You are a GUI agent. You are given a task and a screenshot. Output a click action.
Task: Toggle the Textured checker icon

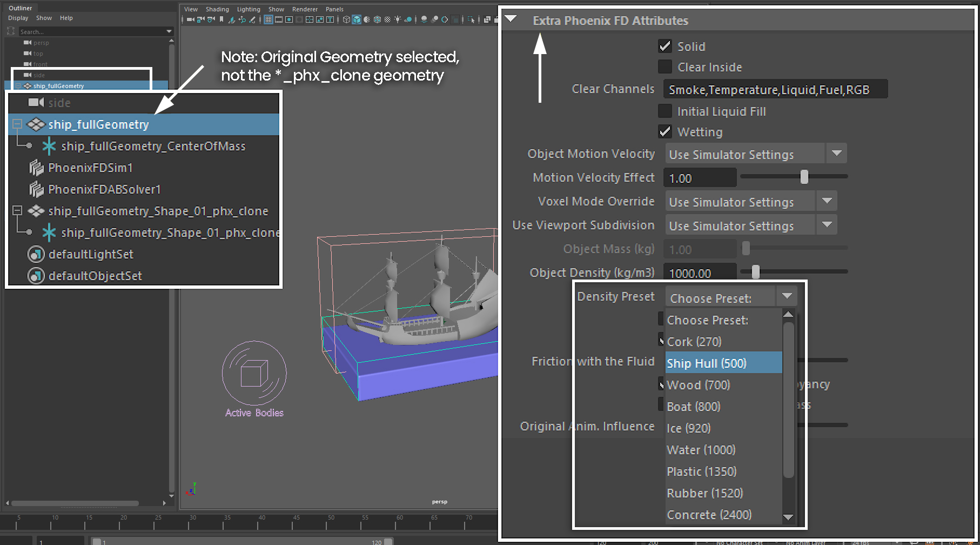coord(387,19)
